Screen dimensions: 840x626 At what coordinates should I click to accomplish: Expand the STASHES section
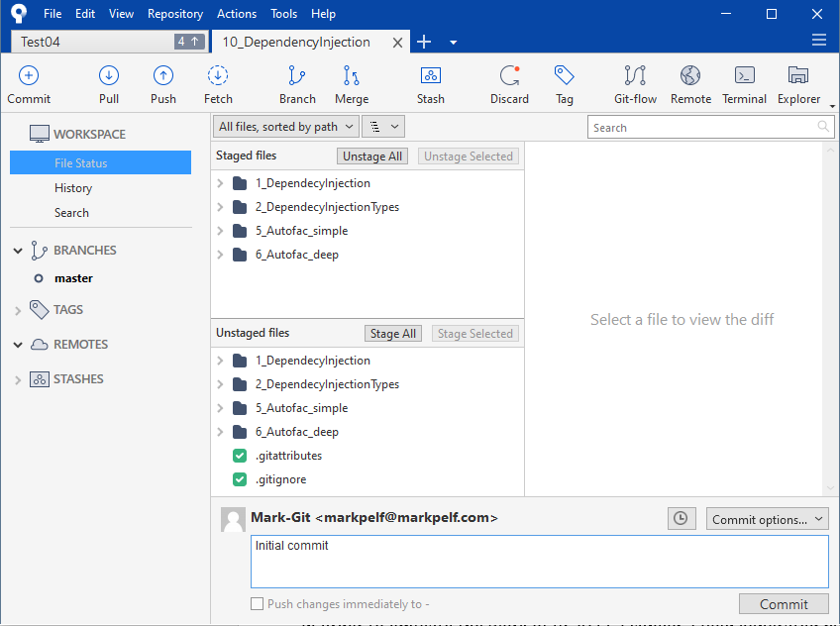point(18,380)
